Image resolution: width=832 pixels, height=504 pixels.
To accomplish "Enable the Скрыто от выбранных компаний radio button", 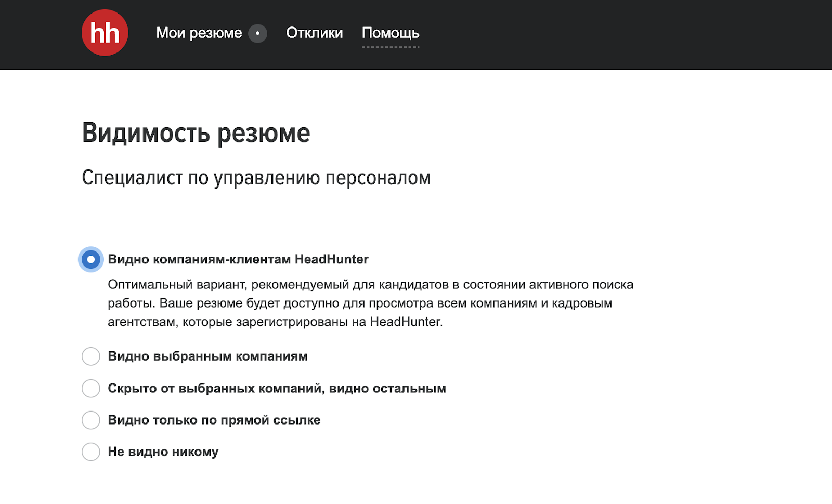I will point(91,389).
